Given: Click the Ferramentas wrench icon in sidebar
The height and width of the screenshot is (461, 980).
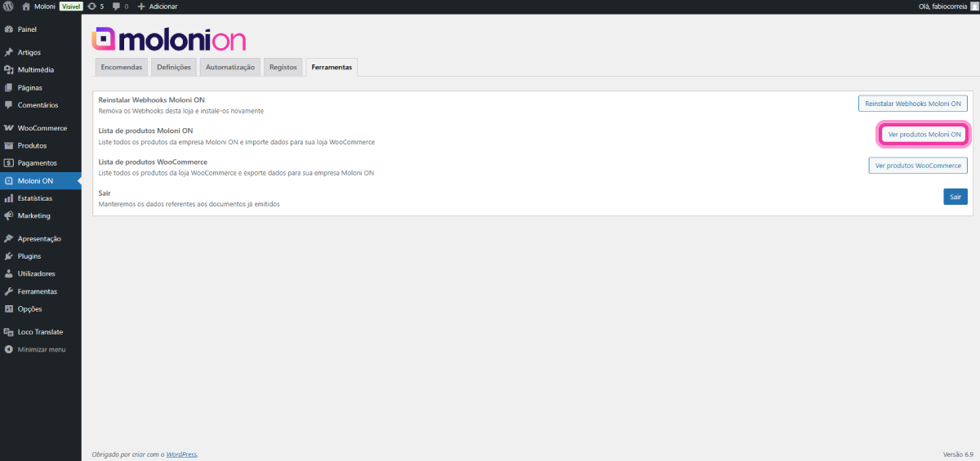Looking at the screenshot, I should (9, 291).
